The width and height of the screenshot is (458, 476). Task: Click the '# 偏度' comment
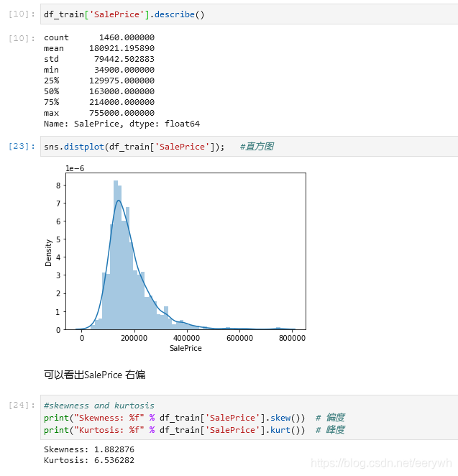tap(330, 418)
